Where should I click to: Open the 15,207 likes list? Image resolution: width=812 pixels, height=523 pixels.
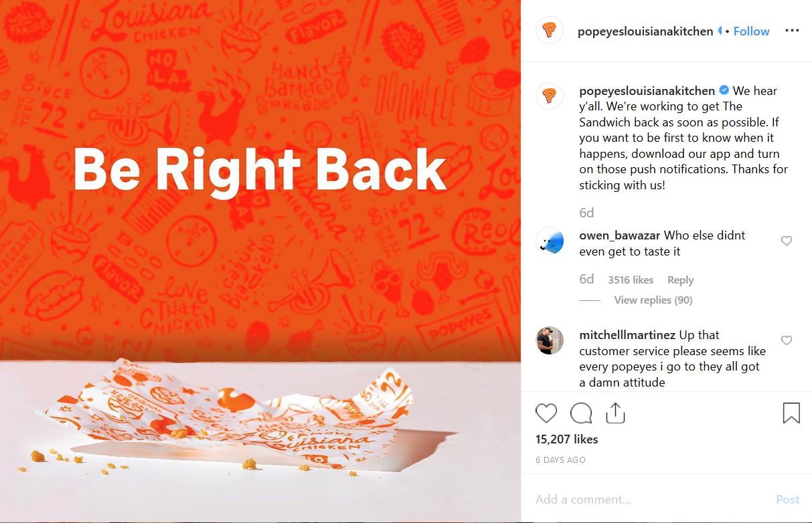click(567, 439)
